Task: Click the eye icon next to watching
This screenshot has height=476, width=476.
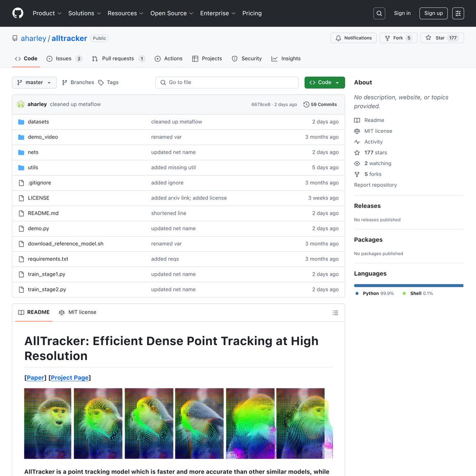Action: tap(357, 163)
